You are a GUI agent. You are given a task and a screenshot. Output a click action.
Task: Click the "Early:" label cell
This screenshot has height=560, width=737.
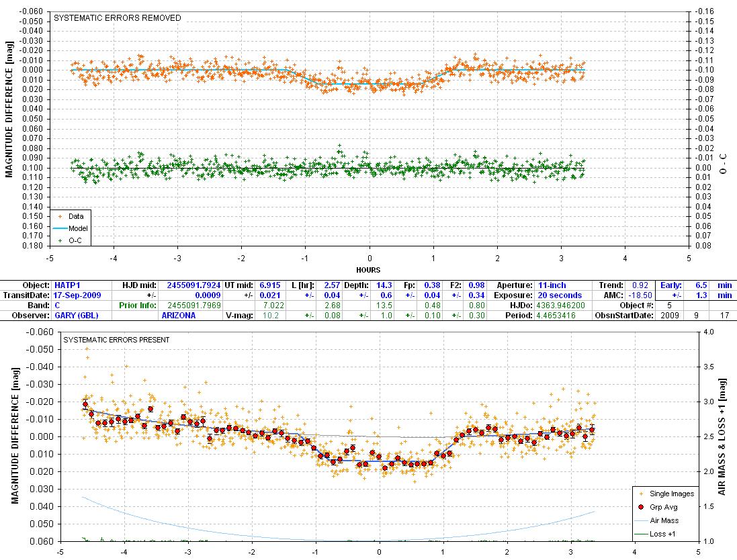[670, 285]
